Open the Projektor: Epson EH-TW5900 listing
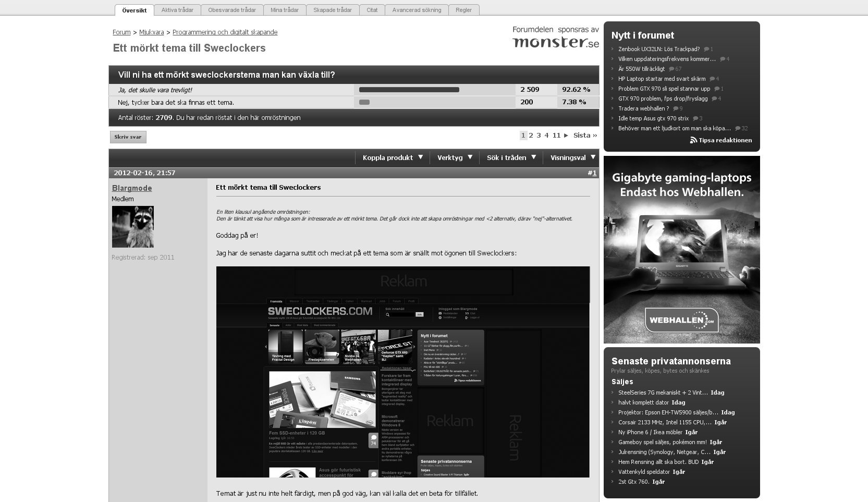The image size is (868, 502). [x=668, y=412]
